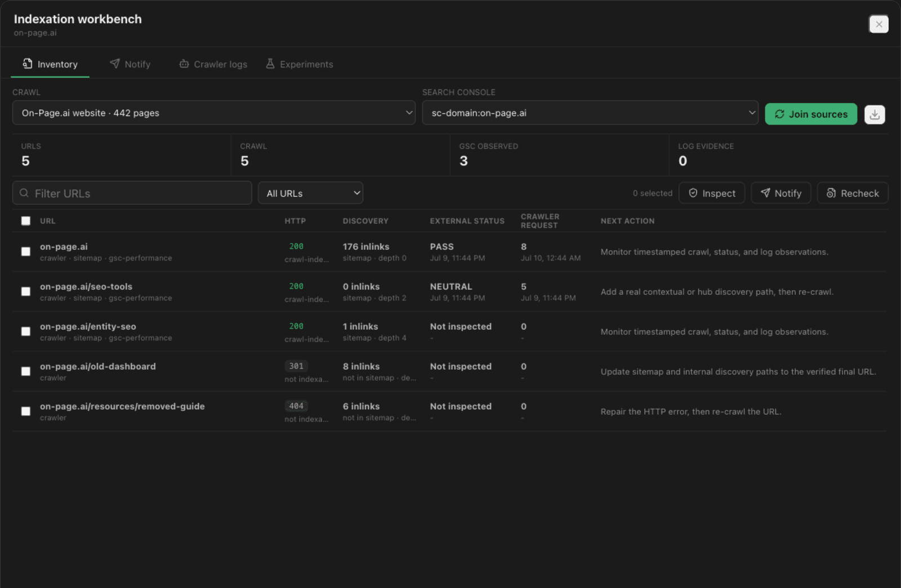Click the search magnifier icon in filter

(24, 193)
